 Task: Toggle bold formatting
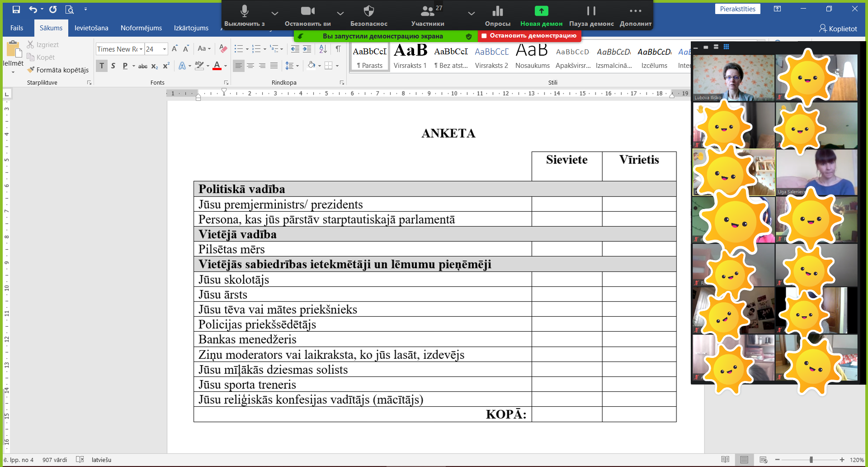pyautogui.click(x=102, y=66)
